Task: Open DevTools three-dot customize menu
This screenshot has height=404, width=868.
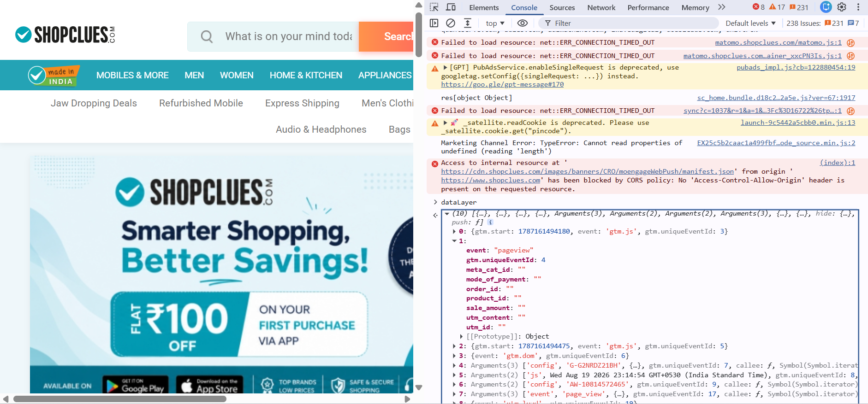Action: point(858,7)
